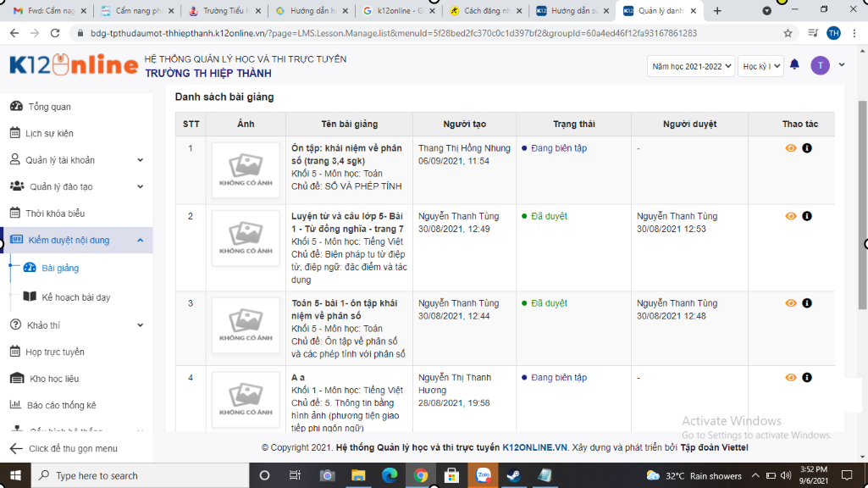Click the K12Online logo
This screenshot has height=488, width=868.
pos(74,65)
